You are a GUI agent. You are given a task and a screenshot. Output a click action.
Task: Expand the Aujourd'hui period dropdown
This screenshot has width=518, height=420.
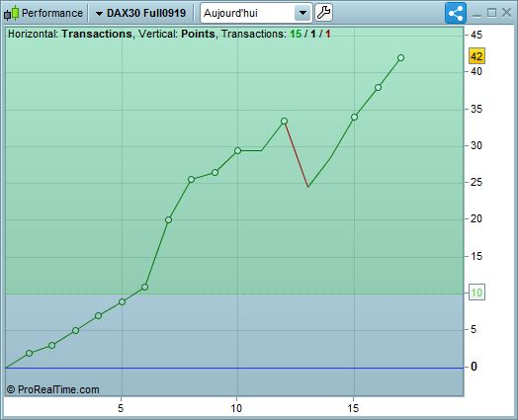(302, 13)
